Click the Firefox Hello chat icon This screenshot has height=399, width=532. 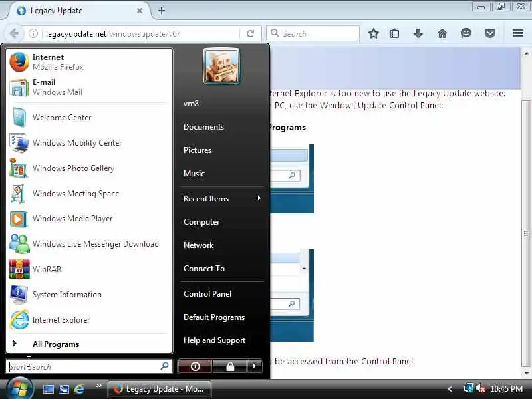tap(466, 33)
